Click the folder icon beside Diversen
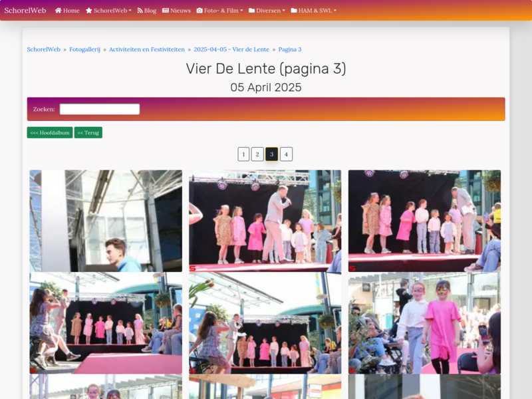 coord(252,11)
